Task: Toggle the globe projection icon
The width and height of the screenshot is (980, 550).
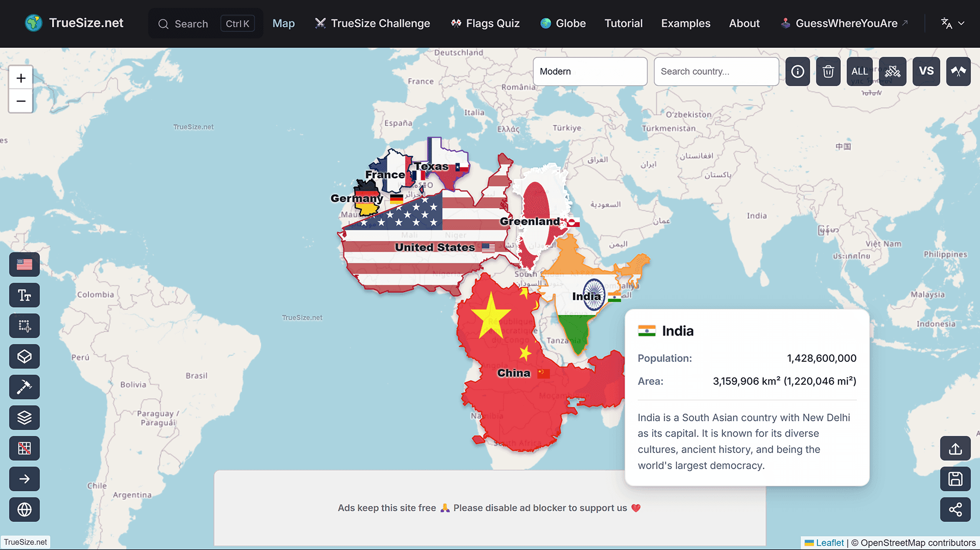Action: coord(24,509)
